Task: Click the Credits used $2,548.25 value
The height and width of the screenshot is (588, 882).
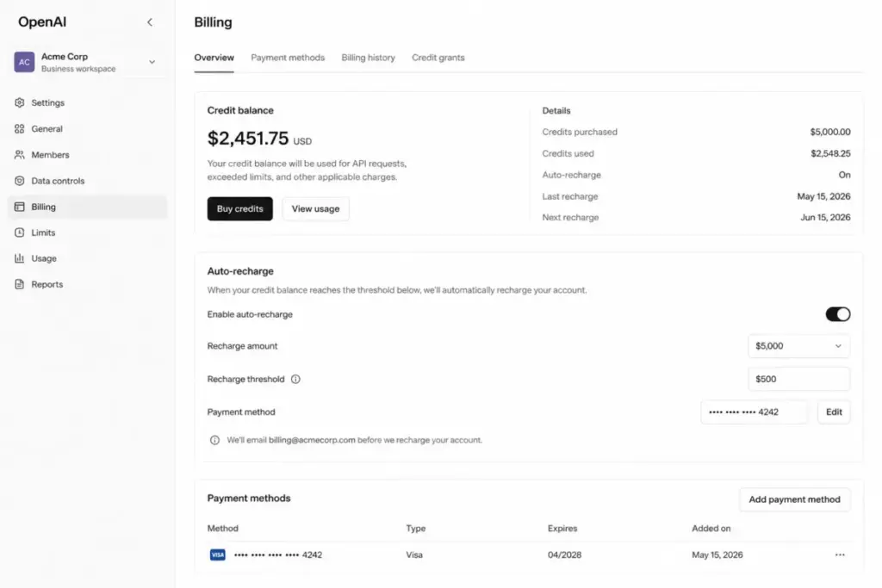Action: coord(830,153)
